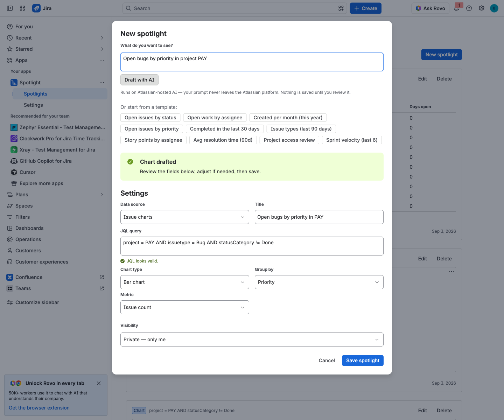Open the search options icon inside the Search bar
Viewport: 504px width, 420px height.
(341, 8)
